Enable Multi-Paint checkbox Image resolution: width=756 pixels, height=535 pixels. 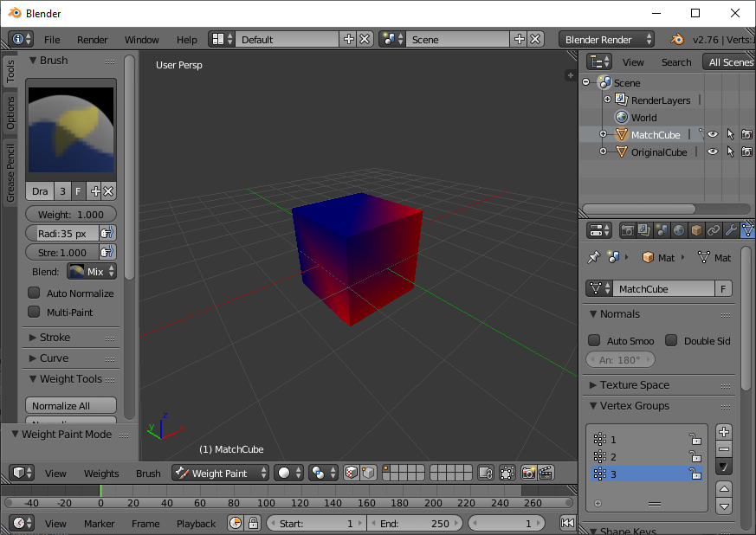click(x=34, y=312)
